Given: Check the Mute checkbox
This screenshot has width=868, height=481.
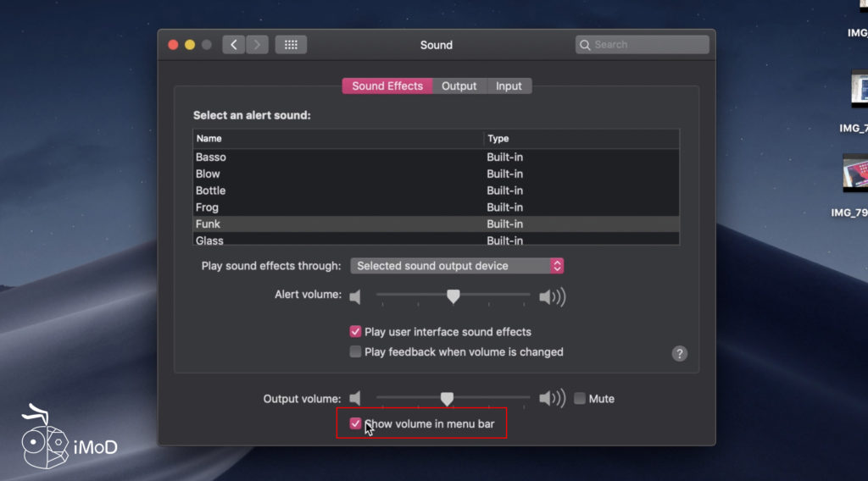Looking at the screenshot, I should point(580,398).
